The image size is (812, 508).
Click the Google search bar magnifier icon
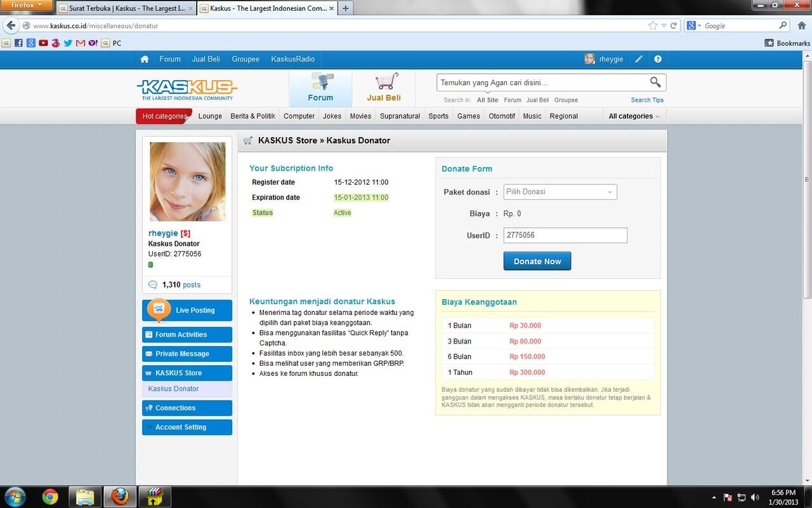783,26
